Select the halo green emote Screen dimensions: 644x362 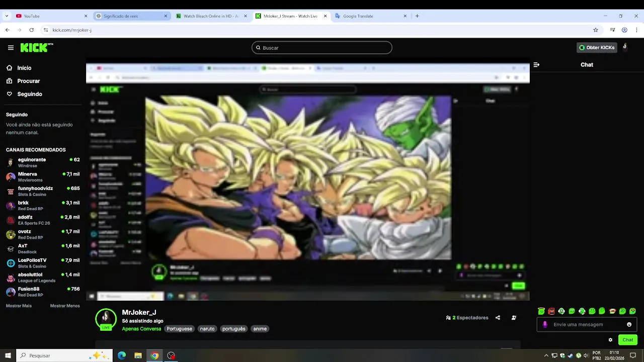click(x=541, y=311)
